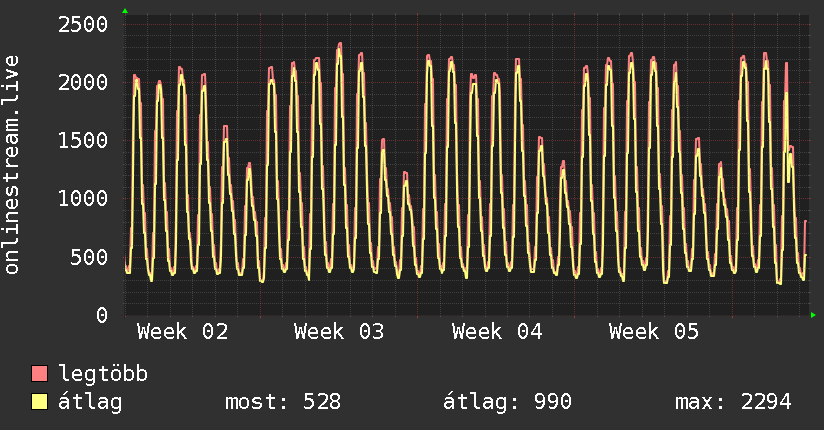The width and height of the screenshot is (824, 430).
Task: Select the átlag legend label
Action: tap(90, 402)
